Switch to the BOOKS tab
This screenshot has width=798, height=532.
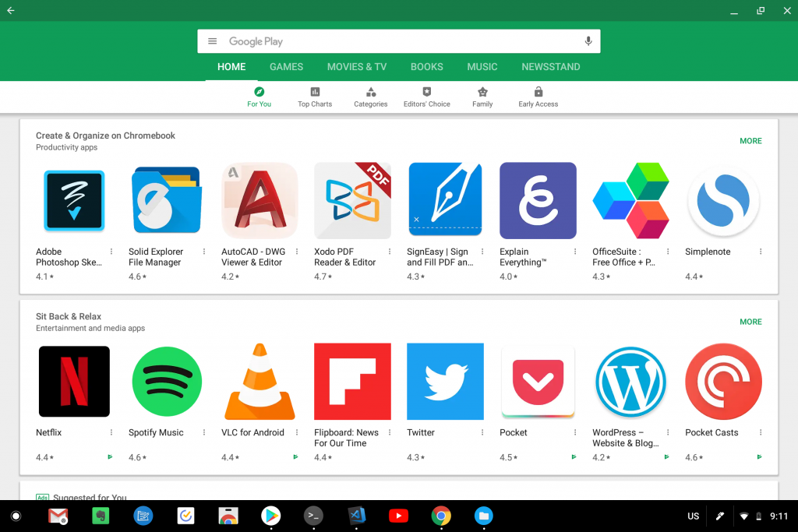[427, 67]
